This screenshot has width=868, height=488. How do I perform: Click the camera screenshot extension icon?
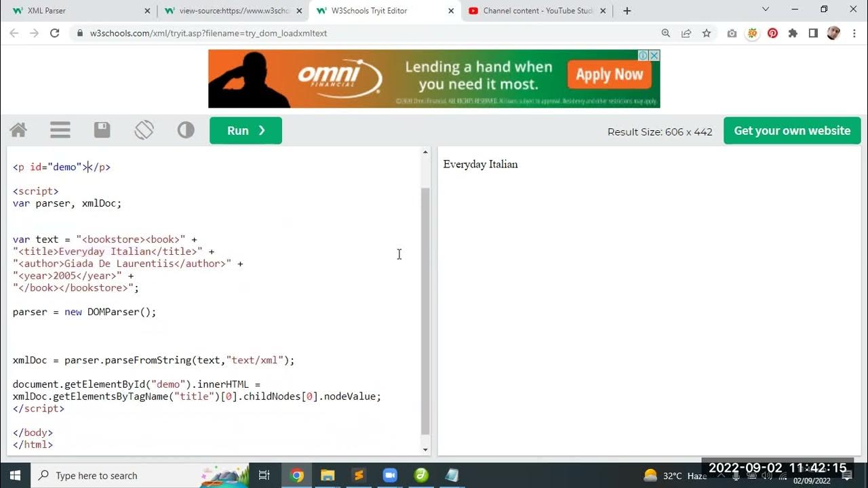coord(732,33)
